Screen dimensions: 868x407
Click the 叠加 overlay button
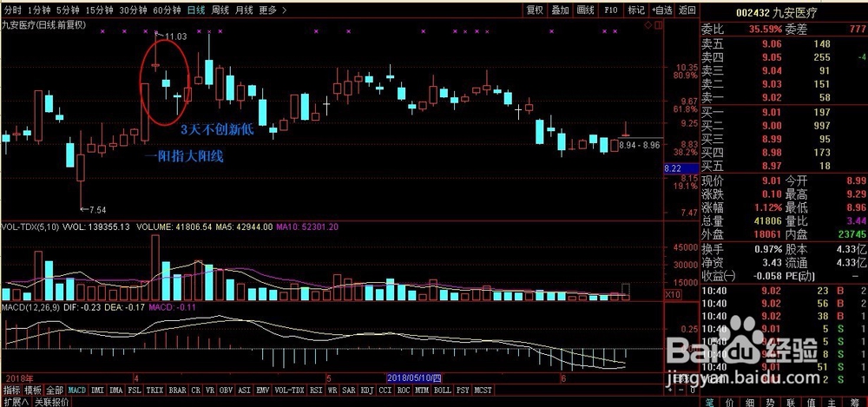click(560, 10)
